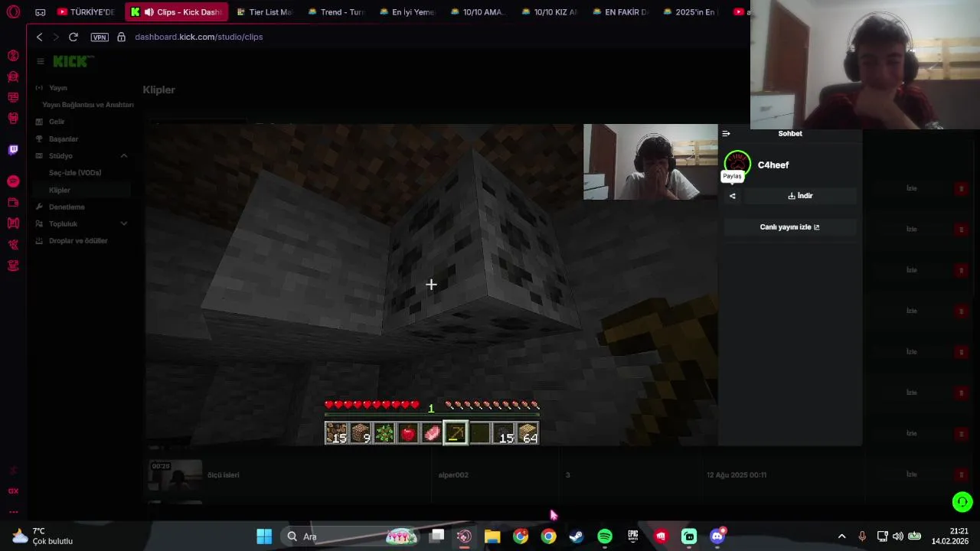Open Yayın in the dashboard menu
This screenshot has width=980, height=551.
[58, 88]
